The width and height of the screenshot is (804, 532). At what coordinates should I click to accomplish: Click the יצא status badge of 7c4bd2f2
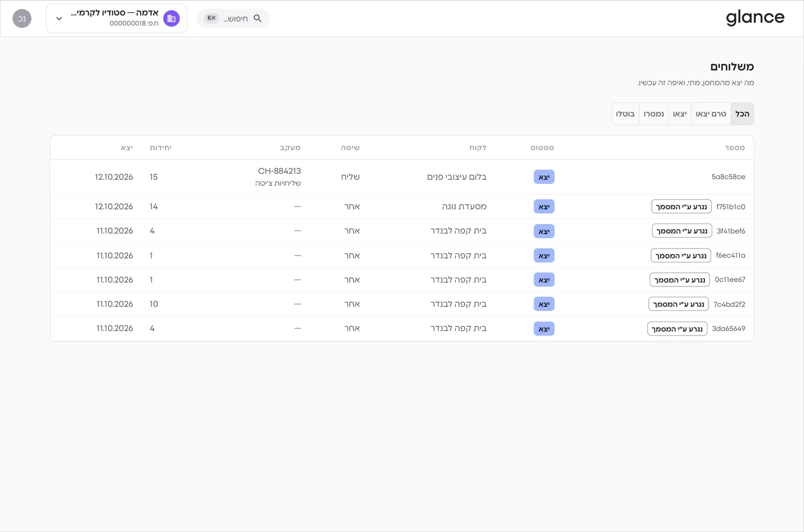pyautogui.click(x=544, y=304)
